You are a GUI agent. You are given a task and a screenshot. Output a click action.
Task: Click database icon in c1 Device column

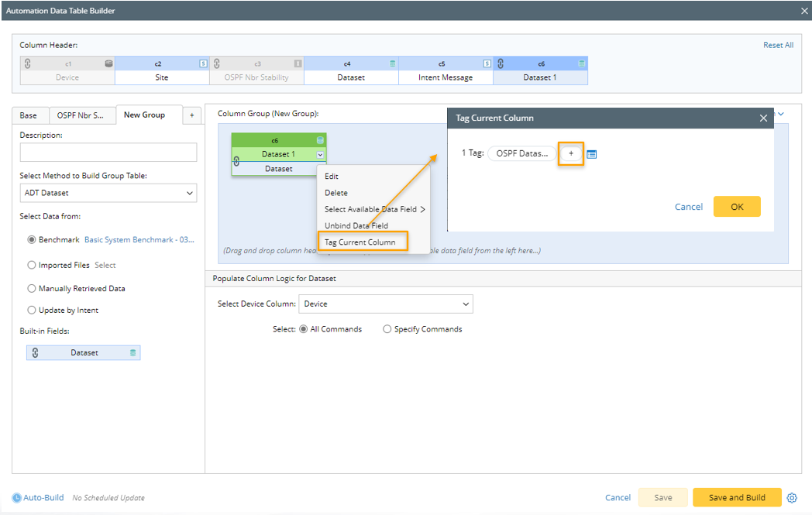(108, 64)
